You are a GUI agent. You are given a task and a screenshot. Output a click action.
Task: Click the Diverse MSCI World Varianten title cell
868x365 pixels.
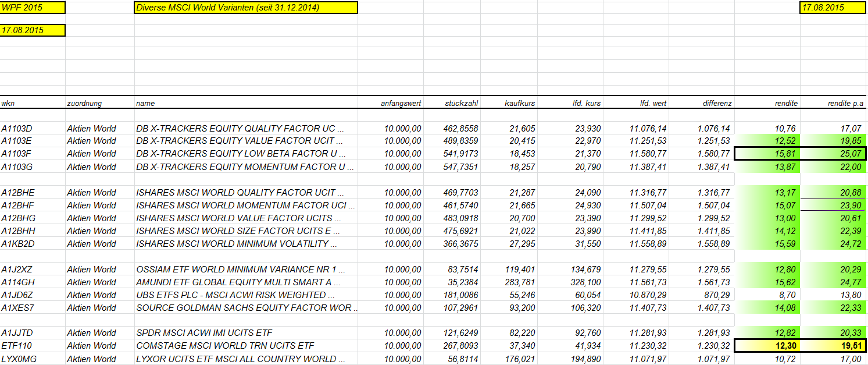[245, 8]
